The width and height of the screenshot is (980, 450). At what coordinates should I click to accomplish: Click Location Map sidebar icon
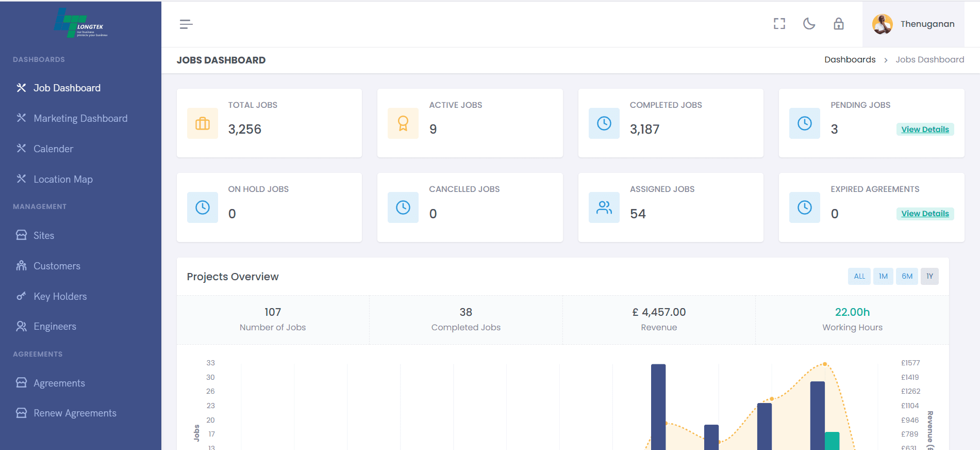click(x=21, y=179)
